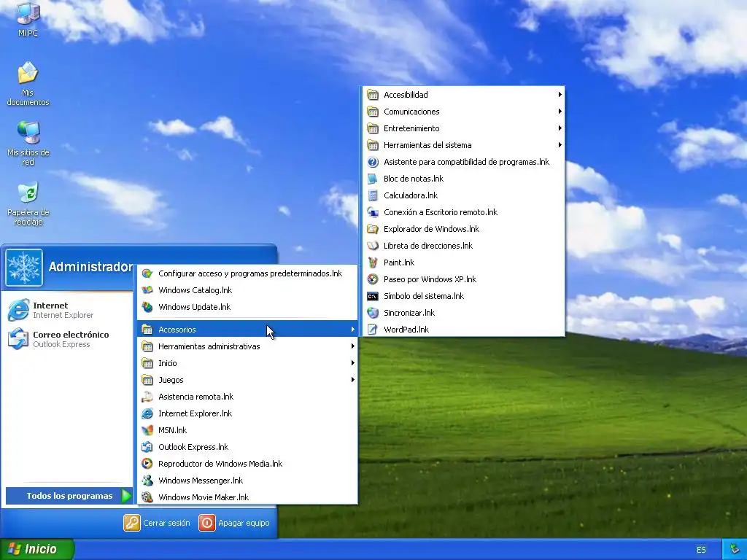The image size is (747, 560).
Task: Click the Windows Messenger icon
Action: point(147,481)
